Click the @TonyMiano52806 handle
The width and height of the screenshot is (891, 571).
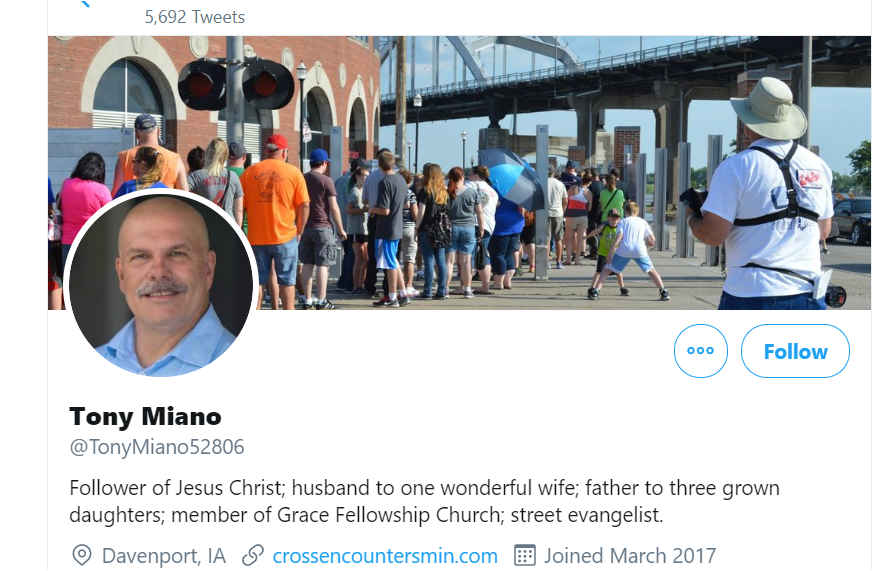pyautogui.click(x=157, y=447)
